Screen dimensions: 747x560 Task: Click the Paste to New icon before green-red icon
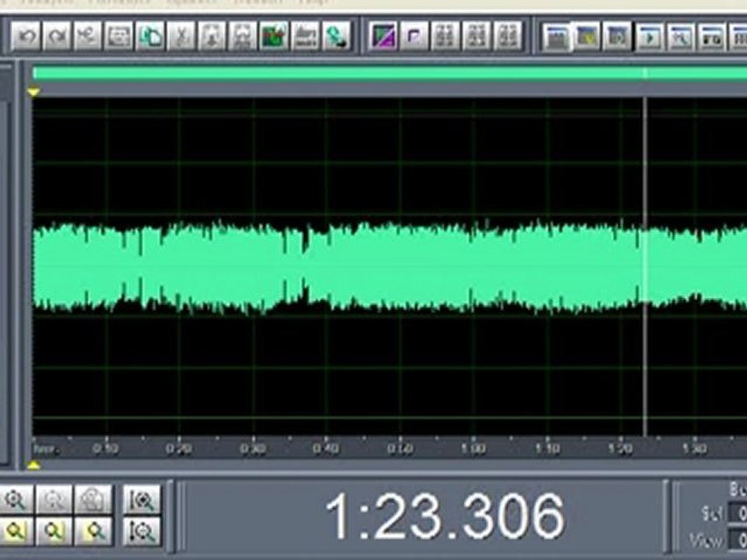click(x=243, y=37)
